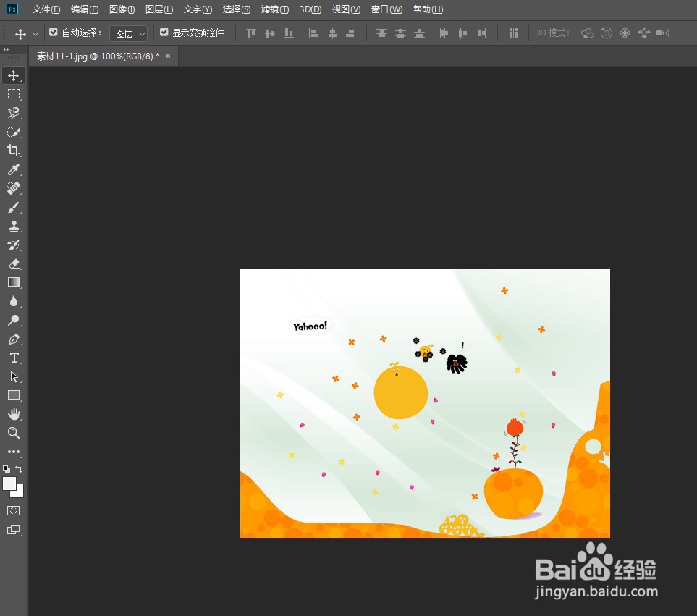Screen dimensions: 697x616
Task: Click Align Horizontal Centers icon
Action: (x=332, y=33)
